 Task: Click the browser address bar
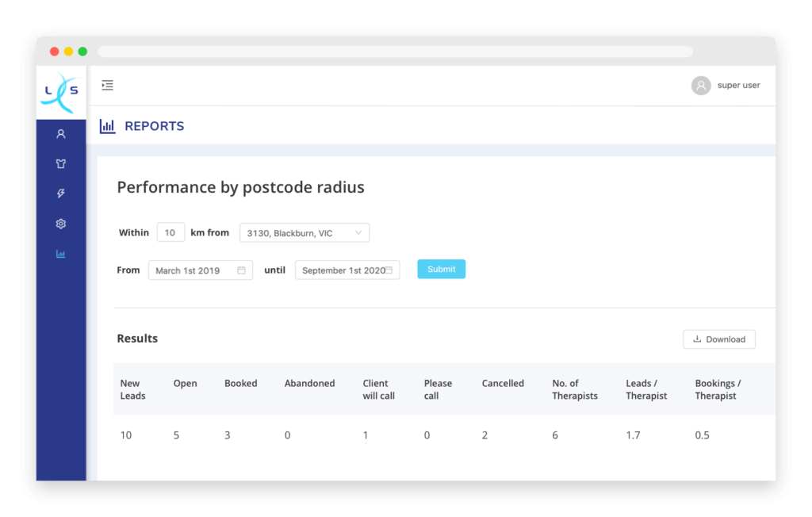point(395,52)
